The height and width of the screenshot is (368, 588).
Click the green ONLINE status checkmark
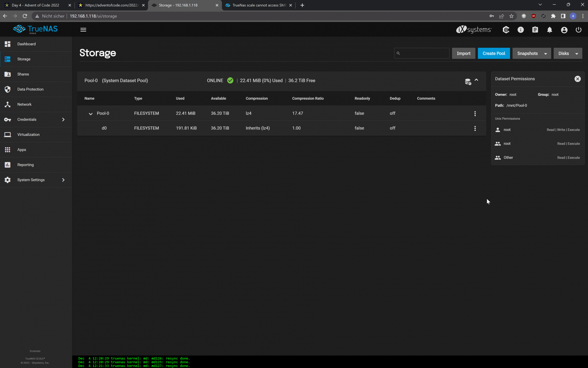point(230,81)
